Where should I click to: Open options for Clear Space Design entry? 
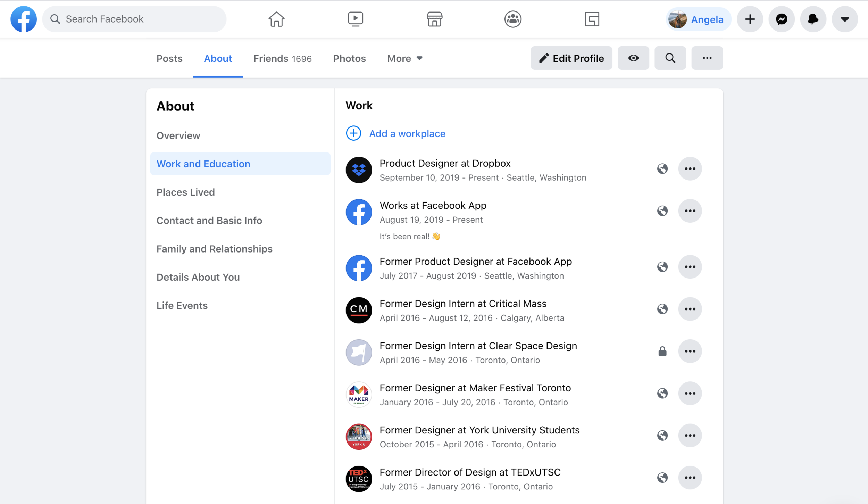pos(690,351)
